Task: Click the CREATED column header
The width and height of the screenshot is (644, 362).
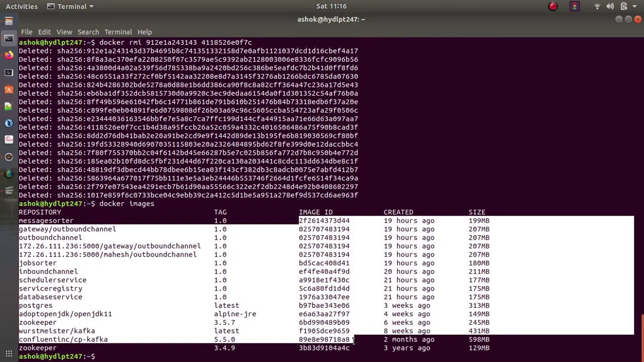Action: pos(398,212)
